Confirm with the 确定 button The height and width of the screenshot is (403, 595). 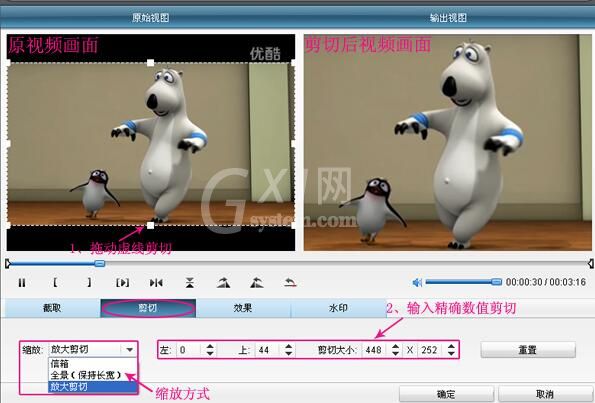(446, 394)
